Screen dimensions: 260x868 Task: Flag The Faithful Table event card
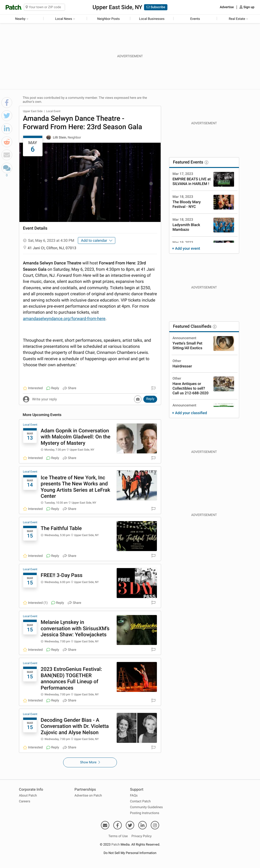point(153,556)
